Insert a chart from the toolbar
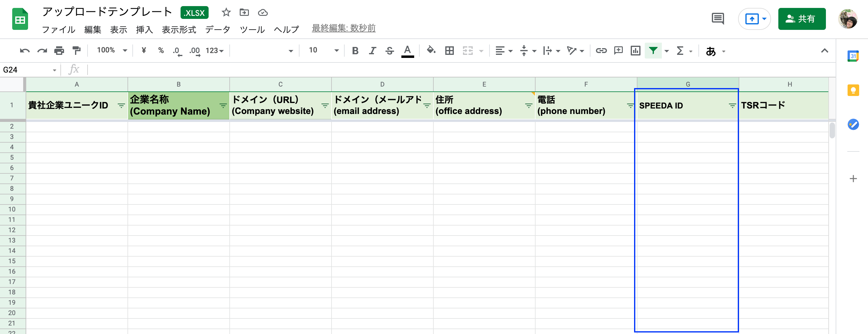 coord(636,51)
